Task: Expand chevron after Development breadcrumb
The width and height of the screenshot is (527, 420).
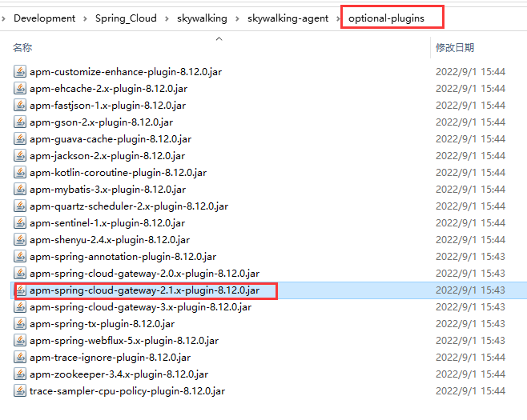Action: [x=85, y=18]
